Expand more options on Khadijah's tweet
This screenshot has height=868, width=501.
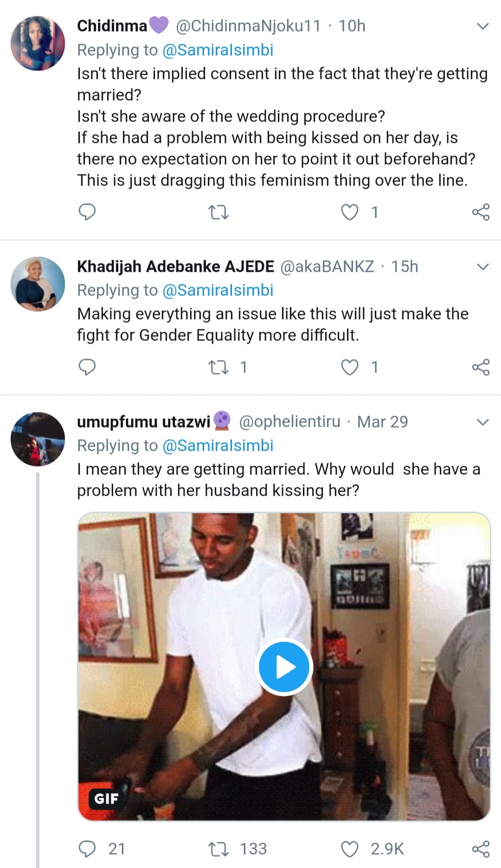(483, 267)
